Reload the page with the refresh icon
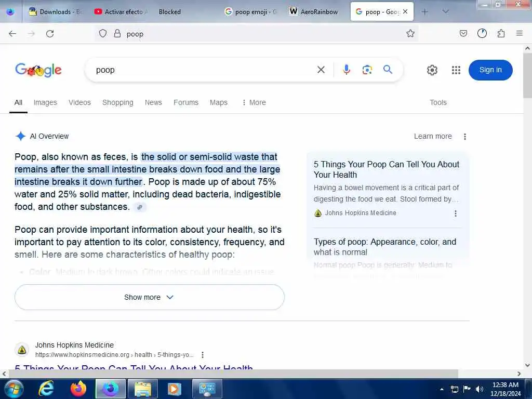532x399 pixels. 50,34
